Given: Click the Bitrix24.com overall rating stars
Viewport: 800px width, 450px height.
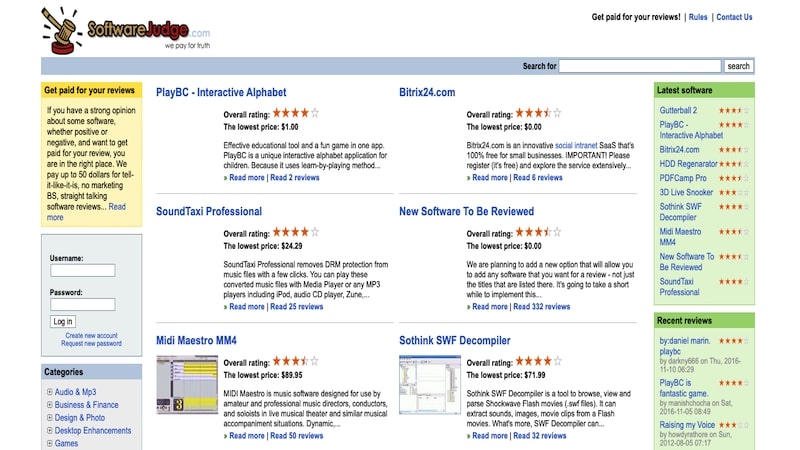Looking at the screenshot, I should coord(538,113).
